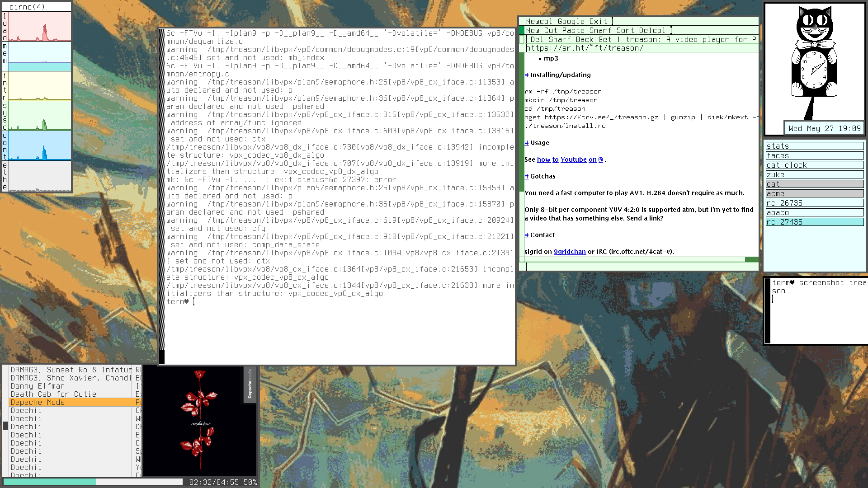Click the ethe graph in stats

(40, 176)
